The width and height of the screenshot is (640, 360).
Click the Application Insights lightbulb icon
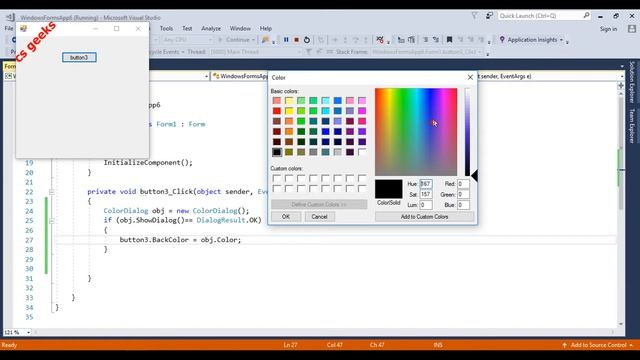[502, 40]
